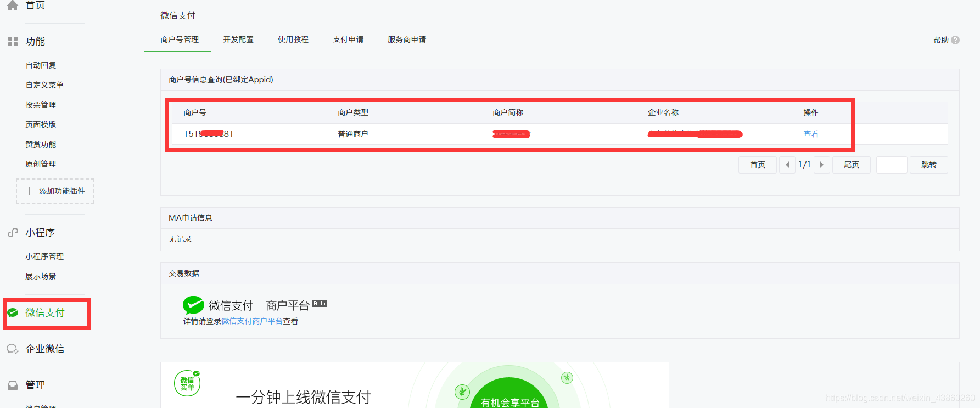The image size is (980, 408).
Task: Click the 帮助 link
Action: click(941, 40)
